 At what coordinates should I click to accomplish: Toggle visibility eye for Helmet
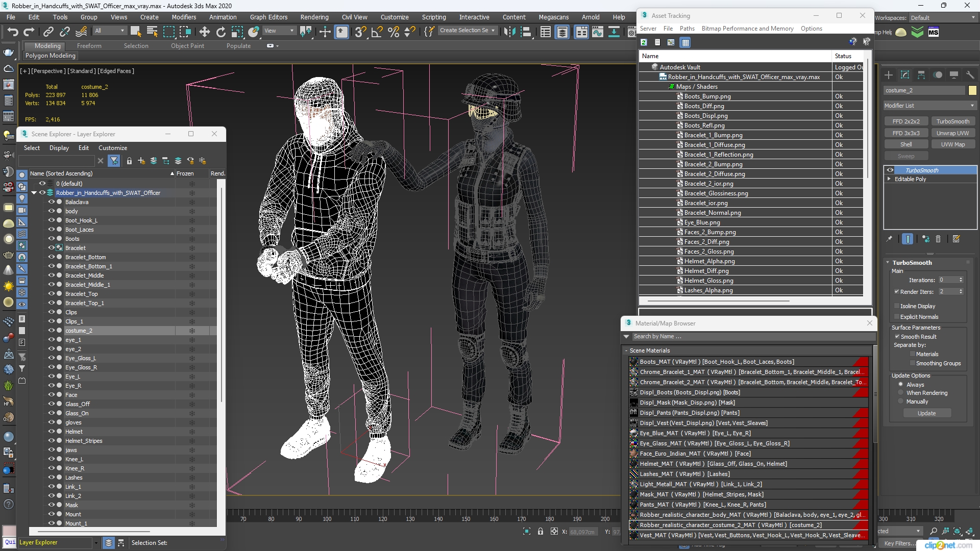point(52,432)
